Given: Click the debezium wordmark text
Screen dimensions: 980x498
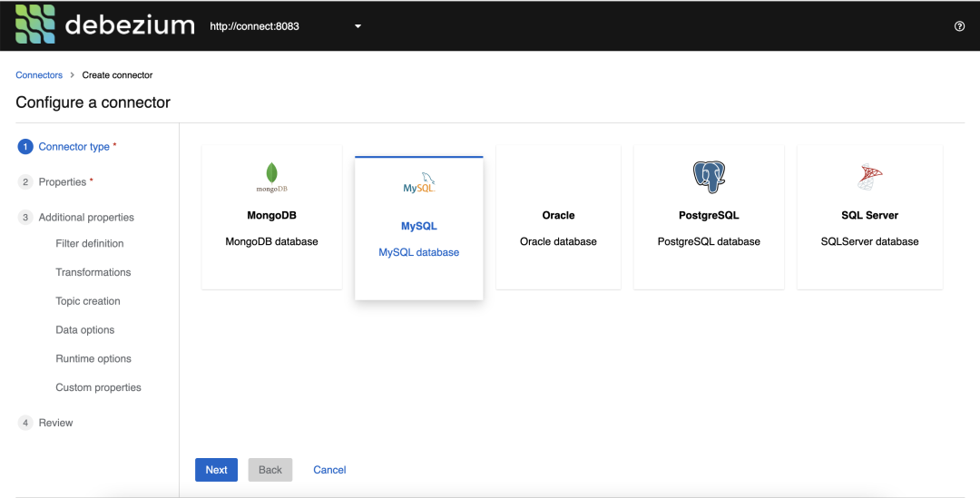Looking at the screenshot, I should coord(130,25).
